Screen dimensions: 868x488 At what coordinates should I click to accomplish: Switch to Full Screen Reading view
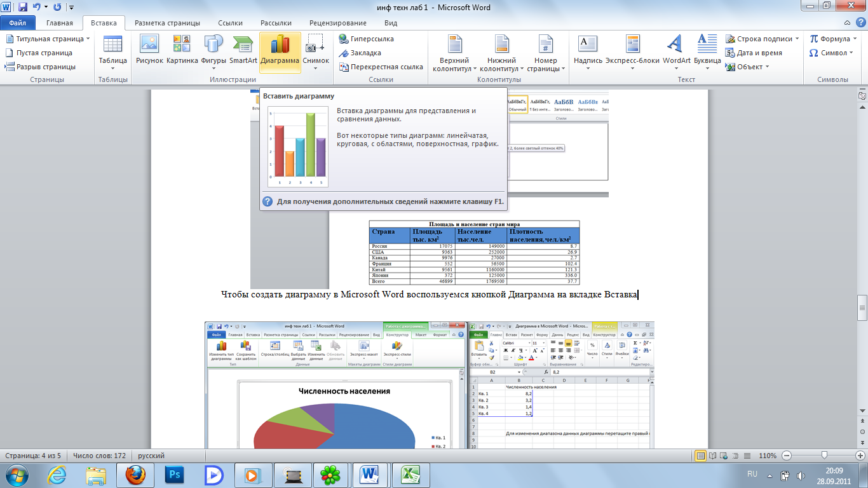pyautogui.click(x=714, y=456)
